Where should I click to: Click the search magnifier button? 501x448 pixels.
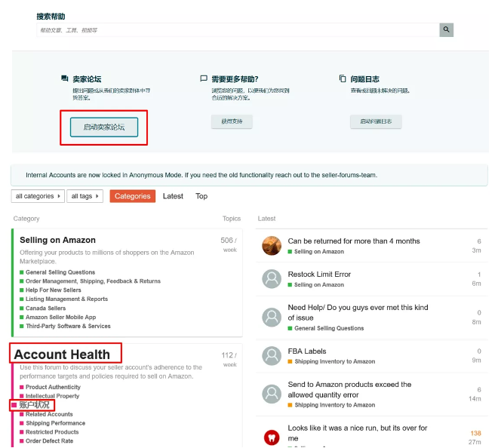tap(446, 29)
